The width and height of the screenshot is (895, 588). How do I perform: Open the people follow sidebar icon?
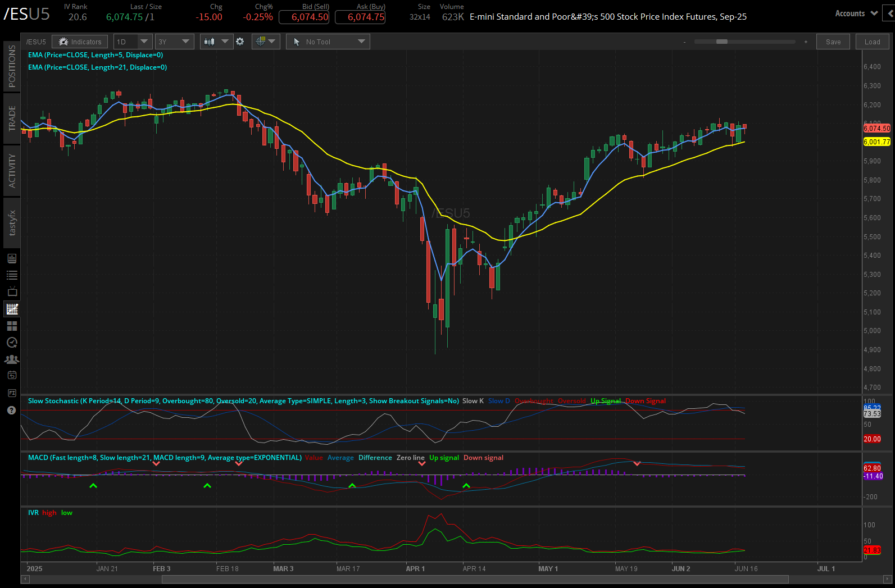pyautogui.click(x=12, y=359)
